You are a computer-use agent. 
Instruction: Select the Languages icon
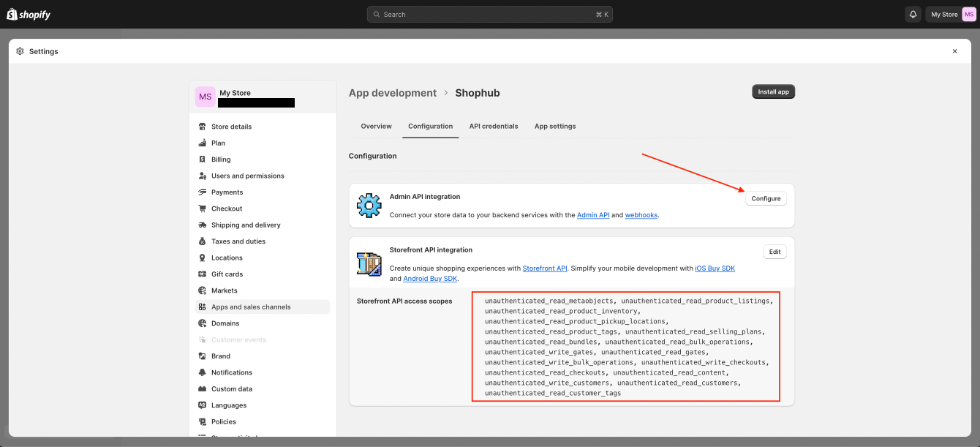point(203,405)
